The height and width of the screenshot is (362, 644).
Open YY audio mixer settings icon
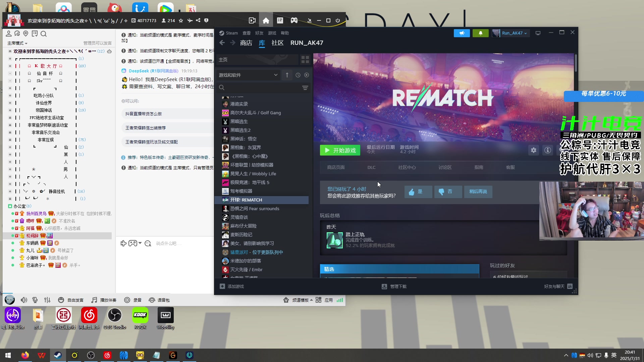click(47, 300)
